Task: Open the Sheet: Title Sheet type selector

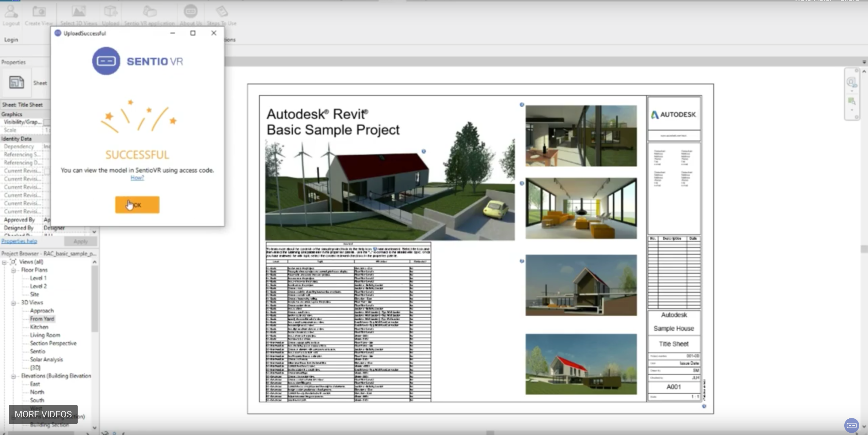Action: [25, 105]
